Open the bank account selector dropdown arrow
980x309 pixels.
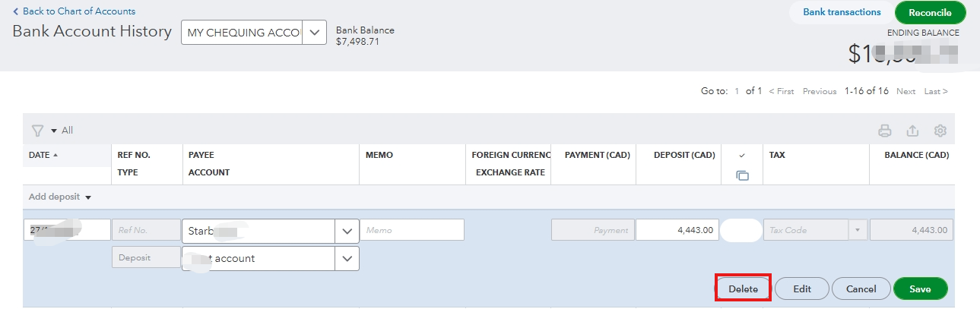point(314,33)
